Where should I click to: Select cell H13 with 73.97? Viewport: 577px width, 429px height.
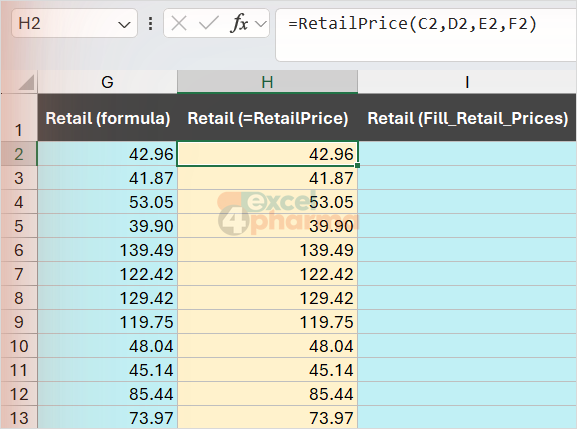coord(268,417)
